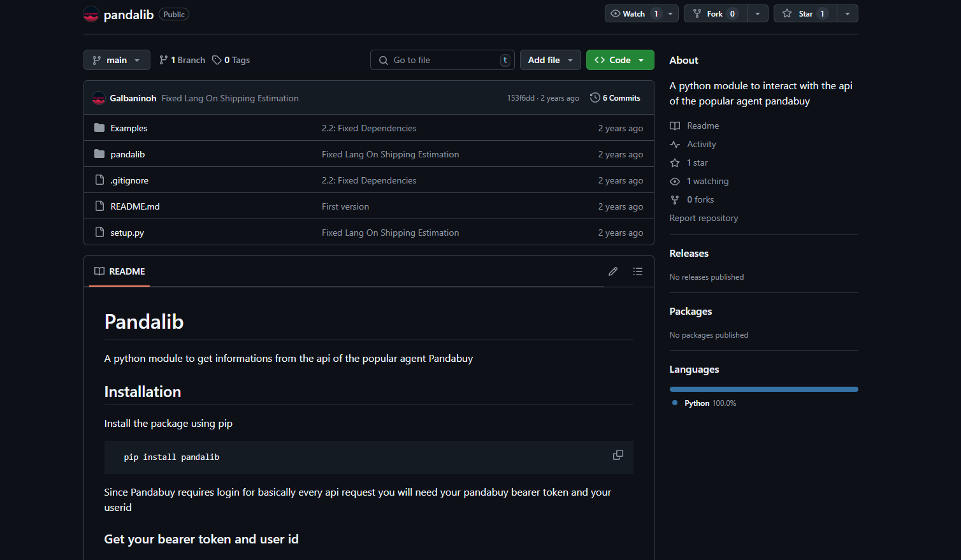
Task: Copy the pip install command
Action: pyautogui.click(x=618, y=455)
